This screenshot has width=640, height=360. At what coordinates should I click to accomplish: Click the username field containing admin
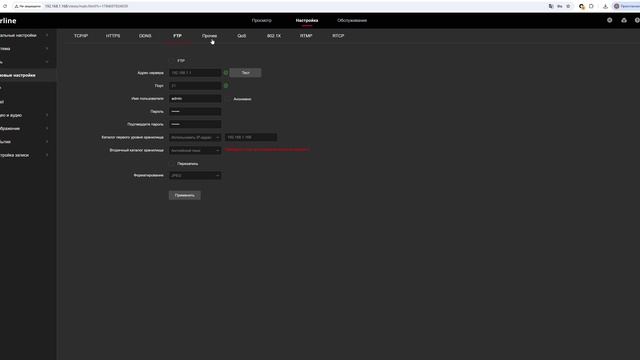pos(195,99)
